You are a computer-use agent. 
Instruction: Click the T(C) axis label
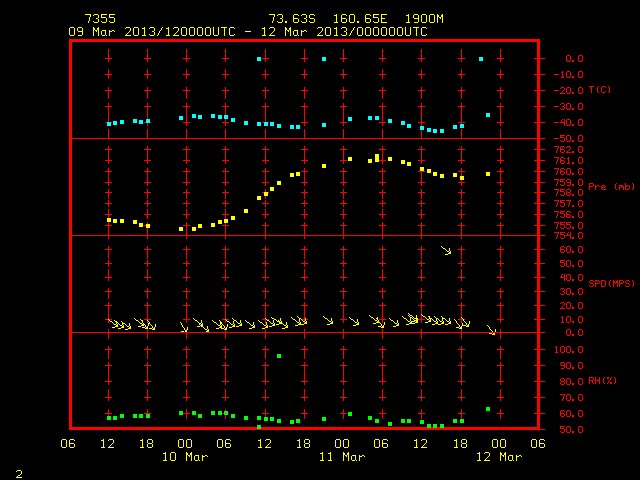click(600, 90)
